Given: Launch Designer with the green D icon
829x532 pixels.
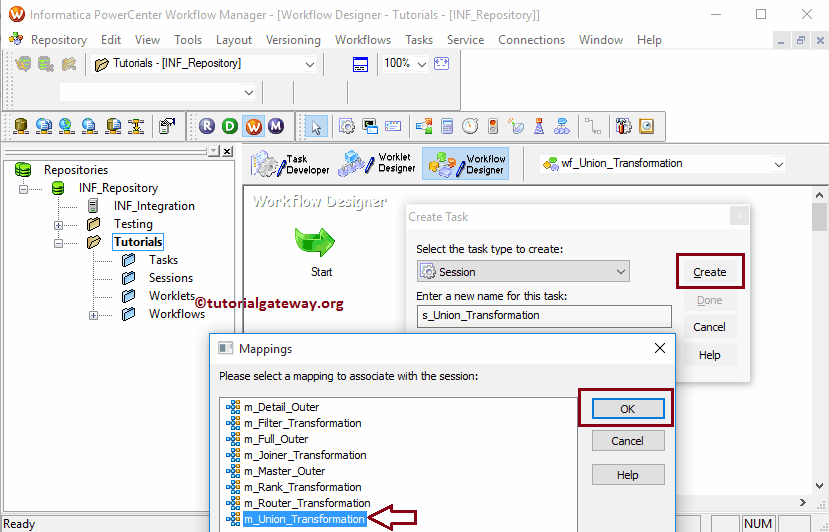Looking at the screenshot, I should coord(230,126).
